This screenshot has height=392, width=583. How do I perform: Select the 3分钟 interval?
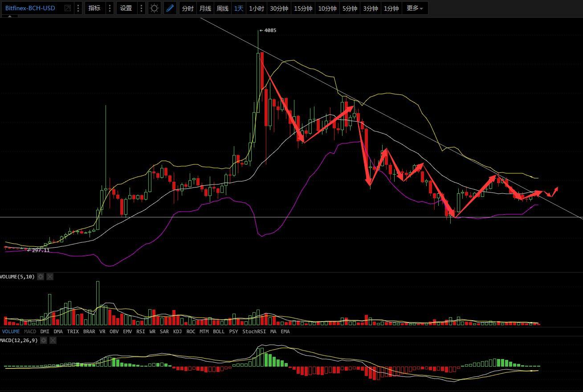tap(371, 8)
